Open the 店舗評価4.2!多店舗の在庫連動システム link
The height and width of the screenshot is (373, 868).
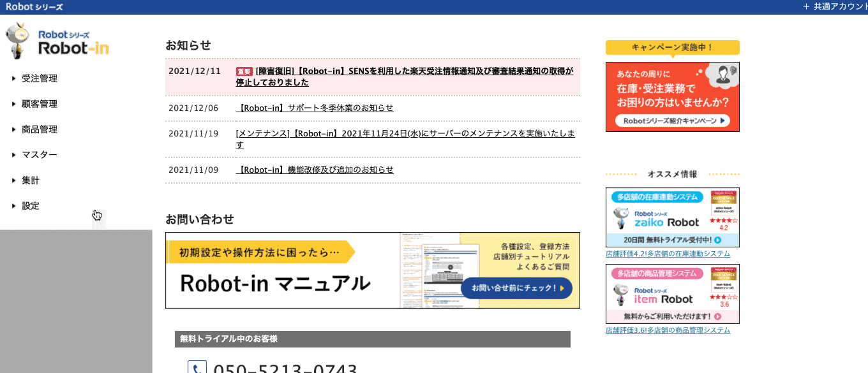point(668,252)
